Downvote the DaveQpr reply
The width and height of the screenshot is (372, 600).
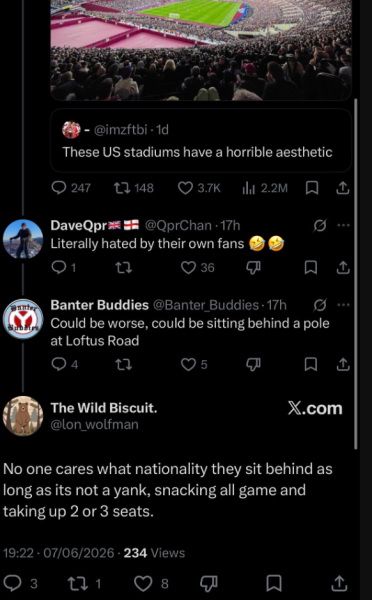pos(253,267)
